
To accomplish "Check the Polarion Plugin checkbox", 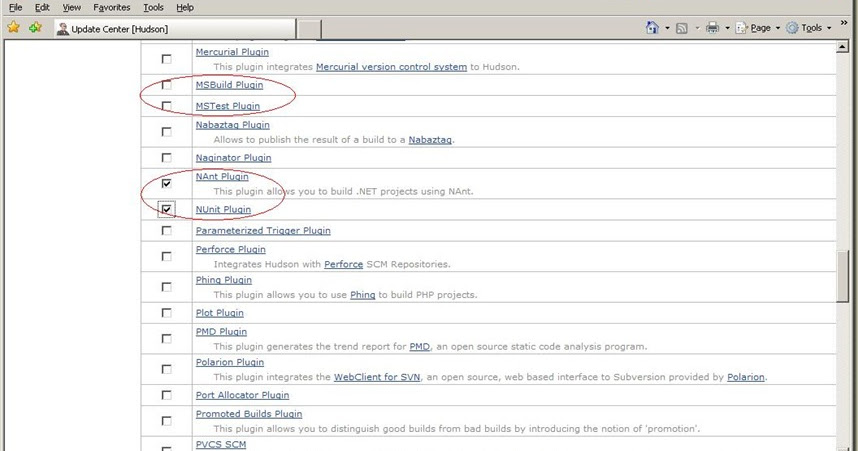I will (x=166, y=369).
